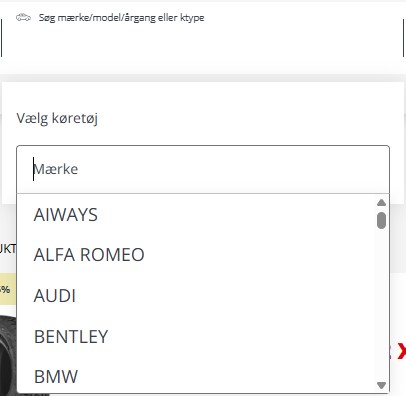Screen dimensions: 406x396
Task: Click the dropdown scrollbar thumb
Action: tap(381, 220)
